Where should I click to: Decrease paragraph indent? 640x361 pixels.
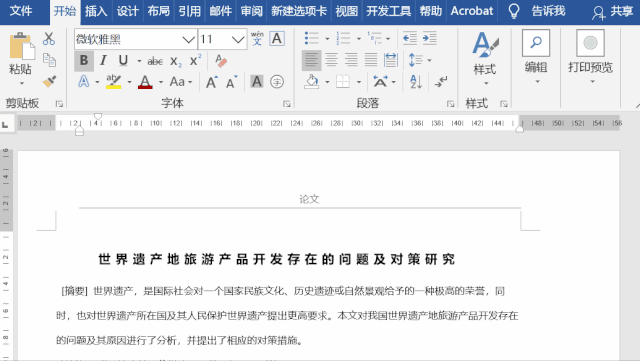coord(410,38)
